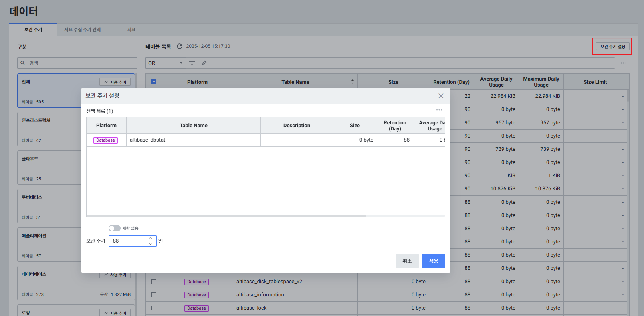Click the refresh icon beside the table list timestamp
The width and height of the screenshot is (644, 316).
tap(180, 46)
